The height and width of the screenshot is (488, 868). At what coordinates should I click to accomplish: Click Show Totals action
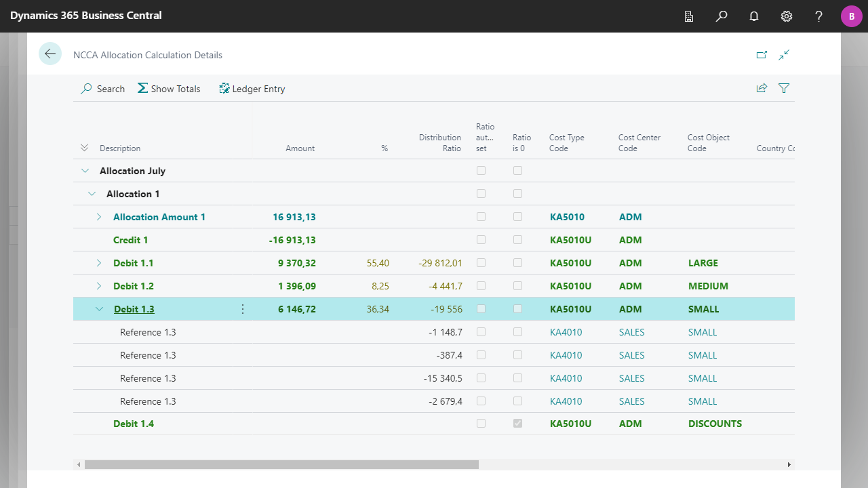(169, 89)
